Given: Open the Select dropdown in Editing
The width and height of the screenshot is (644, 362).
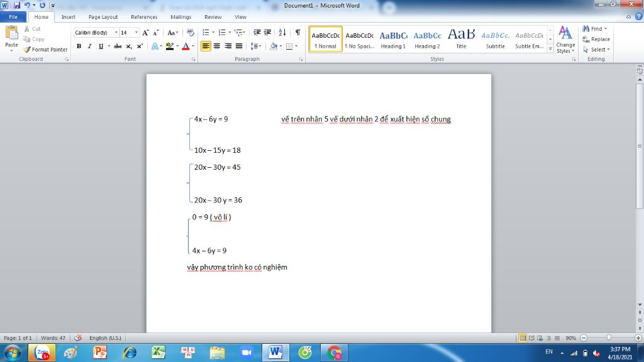Looking at the screenshot, I should 596,49.
